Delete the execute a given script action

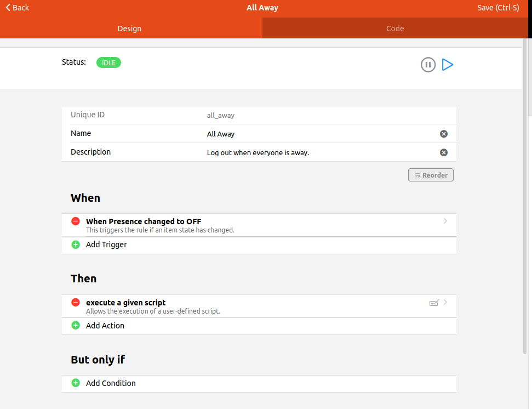(x=76, y=303)
